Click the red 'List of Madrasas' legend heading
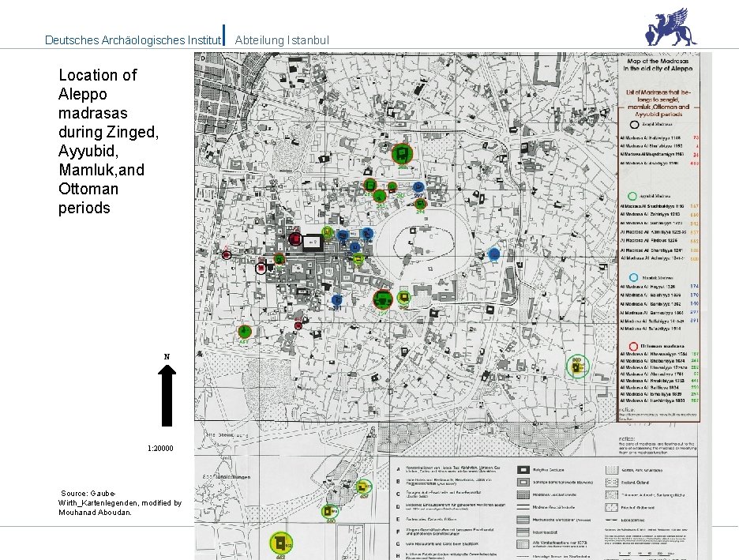This screenshot has height=560, width=739. click(658, 103)
